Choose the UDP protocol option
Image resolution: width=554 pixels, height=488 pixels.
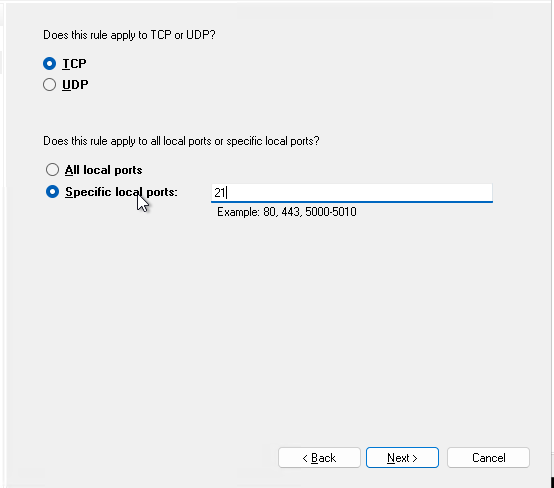(49, 85)
